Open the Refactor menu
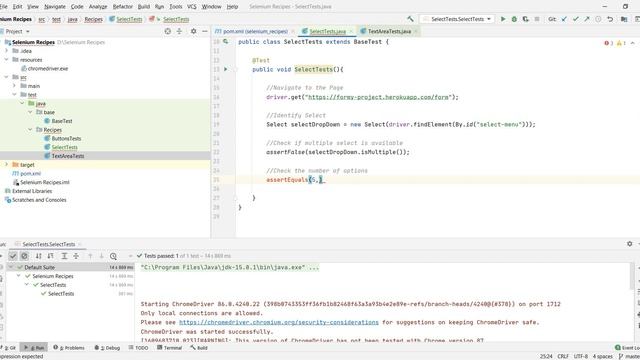The width and height of the screenshot is (640, 360). (x=122, y=7)
